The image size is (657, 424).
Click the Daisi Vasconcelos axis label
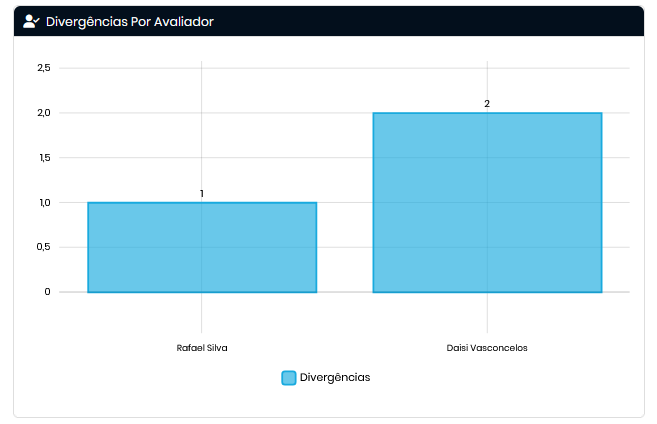pos(487,348)
